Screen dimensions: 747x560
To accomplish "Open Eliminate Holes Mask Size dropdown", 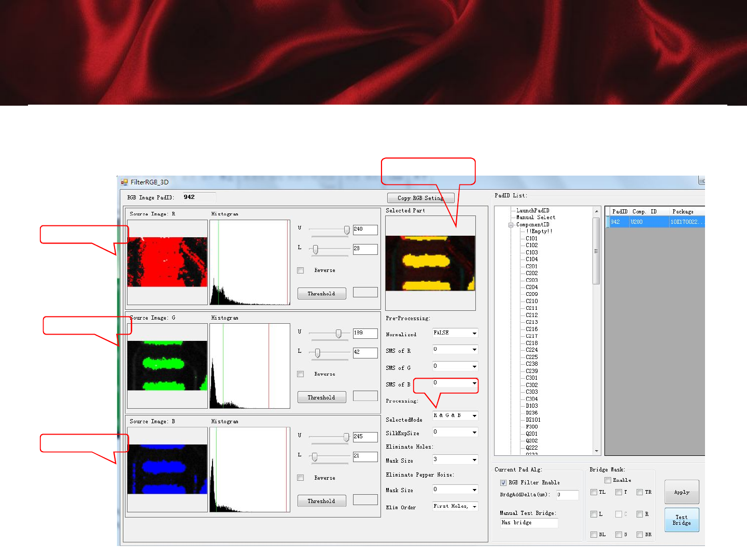I will click(x=455, y=460).
